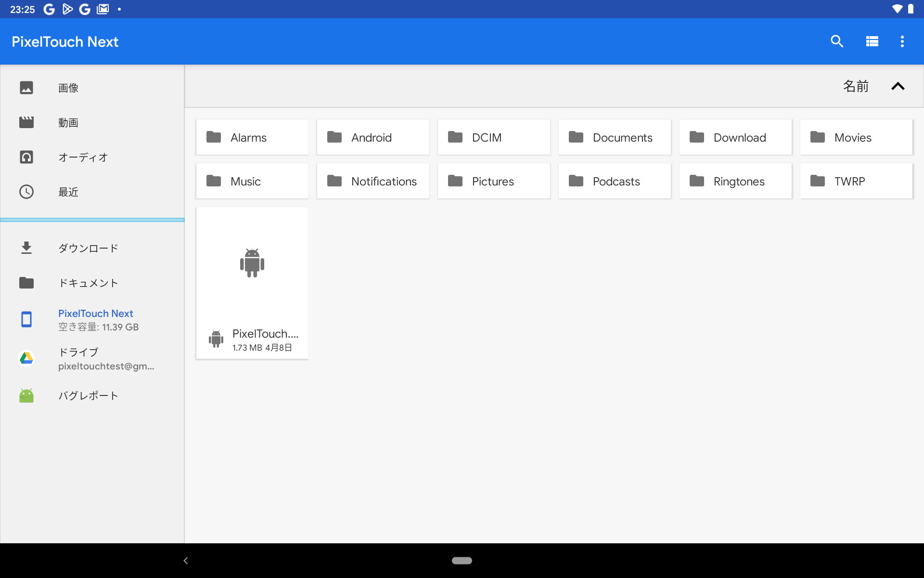Viewport: 924px width, 578px height.
Task: Open オーディオ audio category
Action: pos(83,157)
